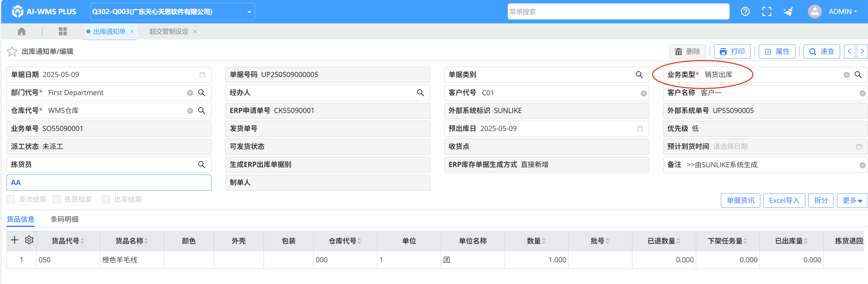
Task: Clear the 仓库代号 WMS仓库 value
Action: coord(190,111)
